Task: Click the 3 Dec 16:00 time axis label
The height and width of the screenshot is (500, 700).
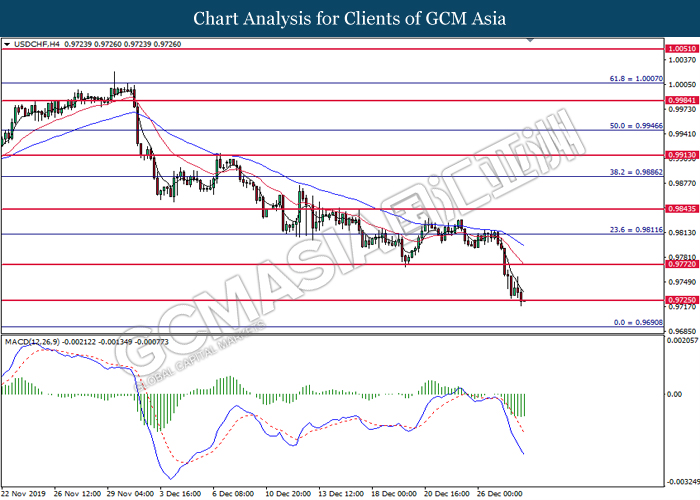Action: [x=180, y=494]
